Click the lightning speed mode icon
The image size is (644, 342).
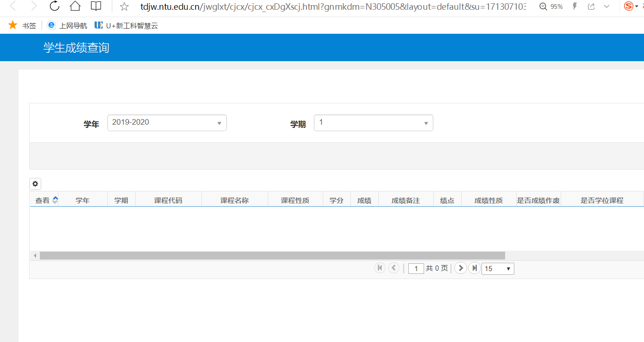[x=575, y=6]
